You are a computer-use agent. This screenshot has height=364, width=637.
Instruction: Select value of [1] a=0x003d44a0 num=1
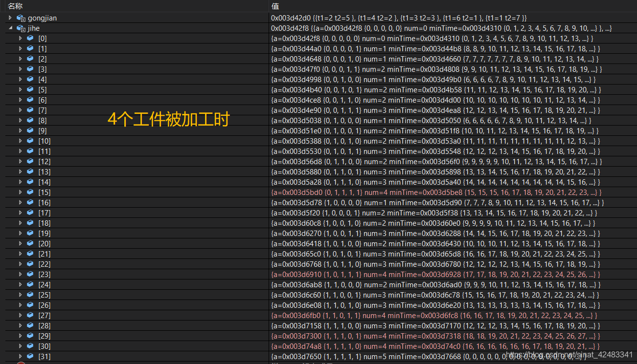tap(435, 48)
